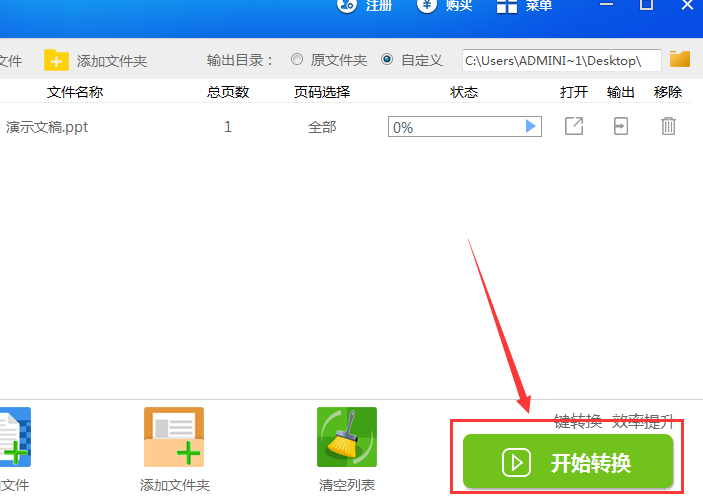
Task: Click the open file icon for 演示文稿.ppt
Action: (574, 126)
